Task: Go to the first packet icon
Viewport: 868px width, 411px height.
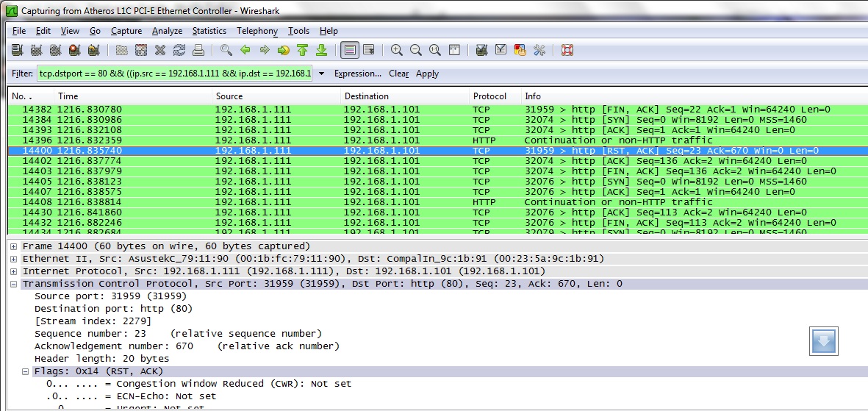Action: click(302, 50)
